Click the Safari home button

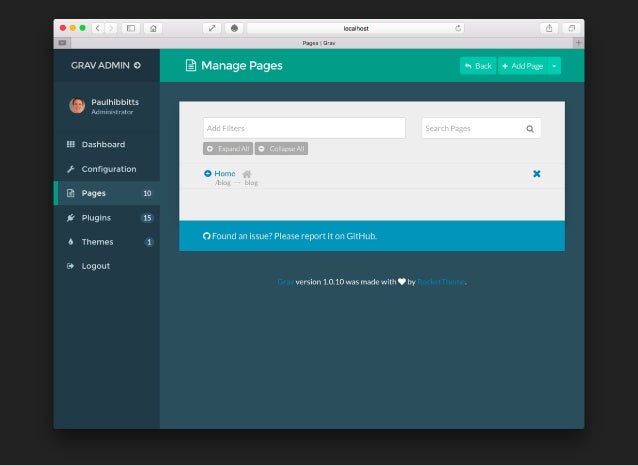(x=153, y=28)
